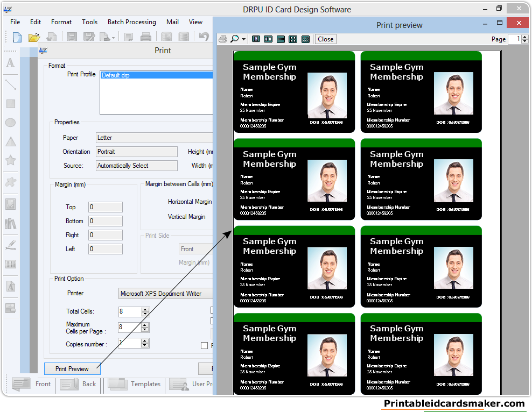Select the Triangle shape tool

point(11,141)
